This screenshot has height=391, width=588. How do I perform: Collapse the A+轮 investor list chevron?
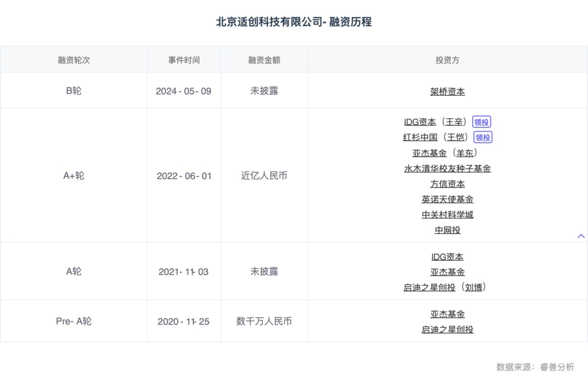[581, 236]
